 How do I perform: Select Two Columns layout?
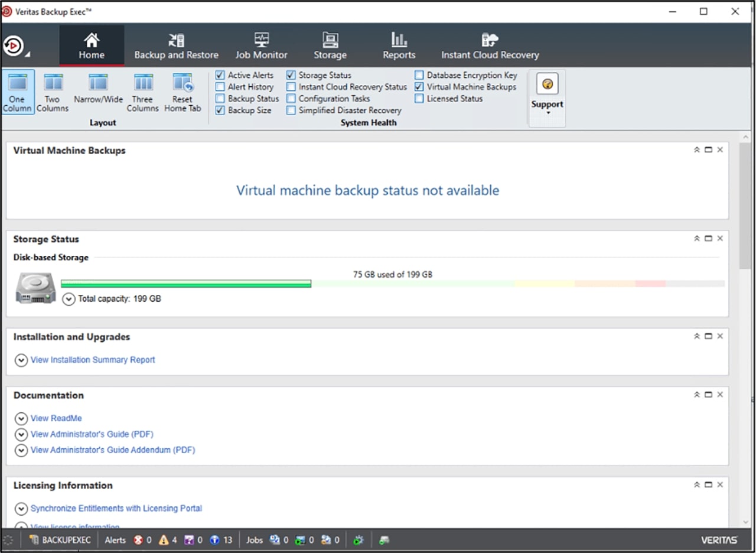(53, 92)
